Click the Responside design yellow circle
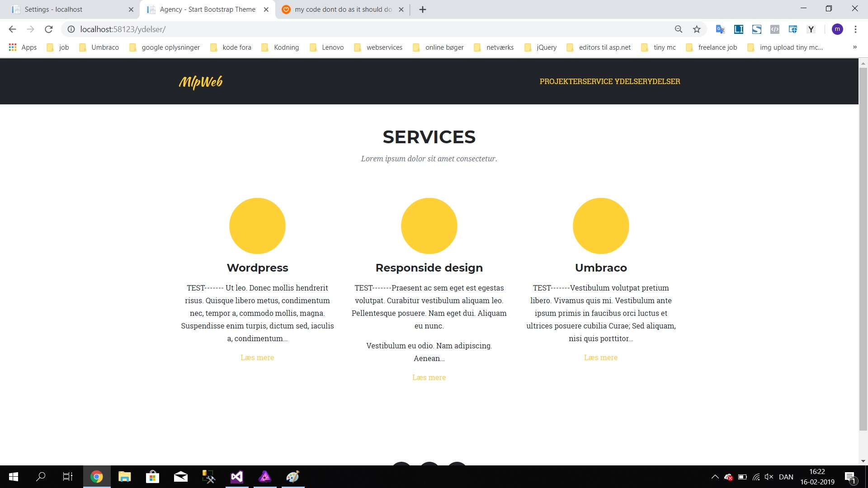This screenshot has width=868, height=488. pyautogui.click(x=429, y=226)
